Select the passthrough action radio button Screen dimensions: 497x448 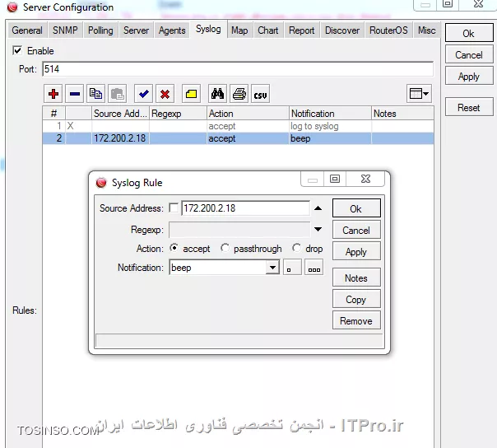coord(225,248)
